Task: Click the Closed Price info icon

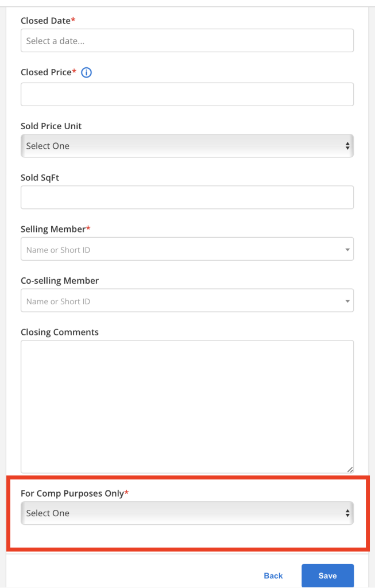Action: coord(86,72)
